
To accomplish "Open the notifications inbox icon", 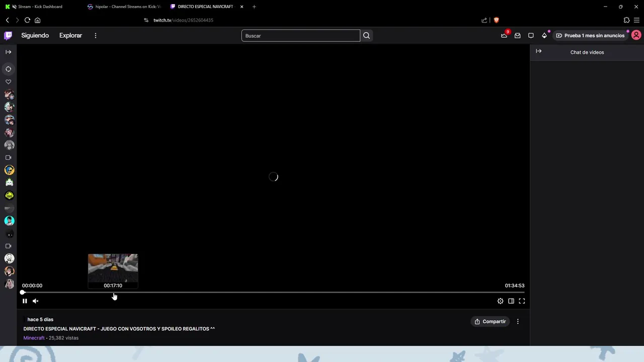I will click(x=517, y=36).
